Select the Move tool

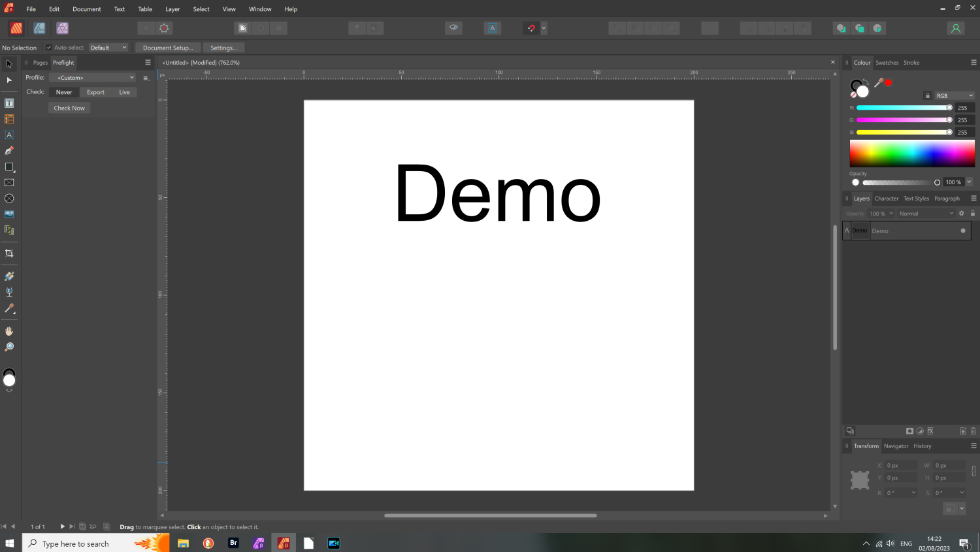9,63
